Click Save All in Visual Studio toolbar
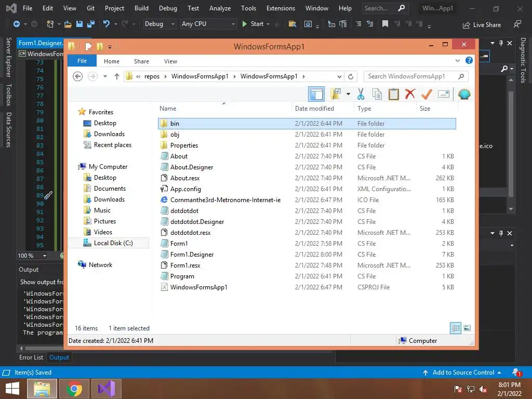 click(91, 24)
